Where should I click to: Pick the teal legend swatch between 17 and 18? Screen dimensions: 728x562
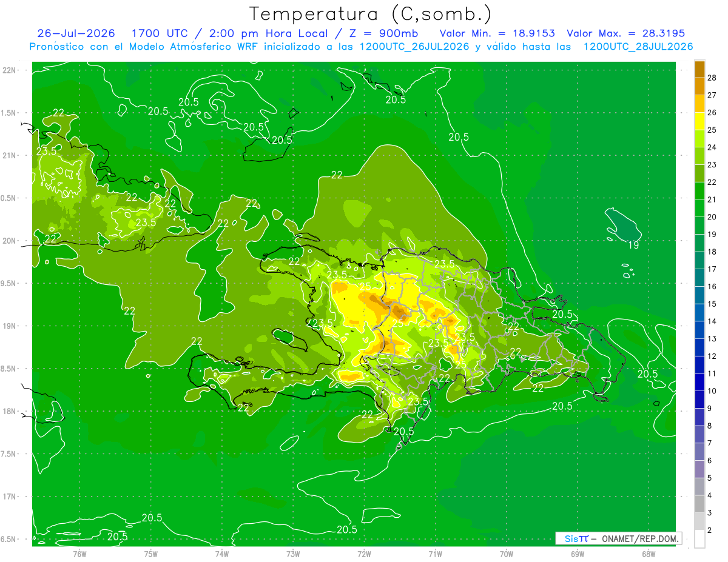[x=699, y=261]
